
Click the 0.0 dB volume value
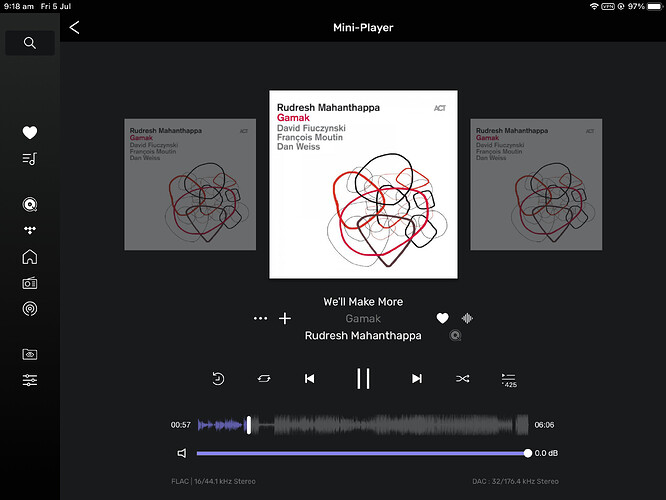tap(546, 453)
